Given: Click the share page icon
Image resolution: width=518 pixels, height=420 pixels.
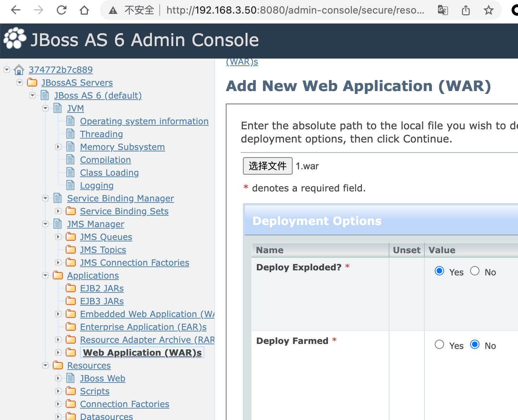Looking at the screenshot, I should click(x=466, y=10).
